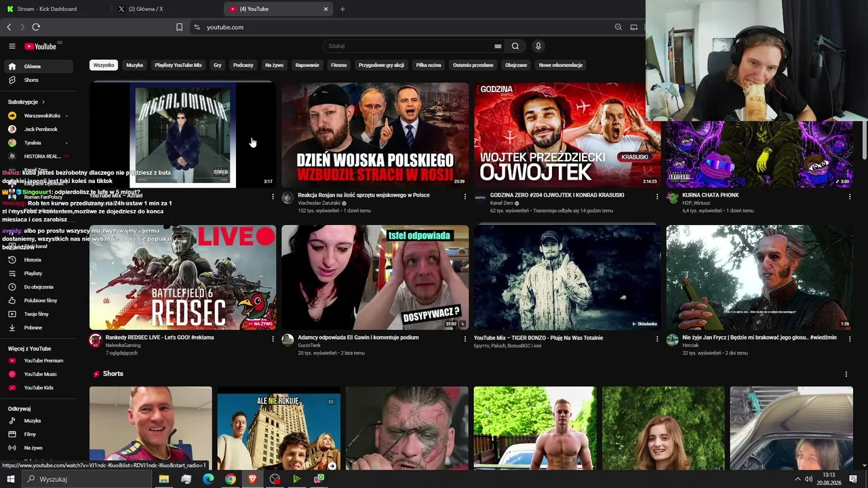
Task: Open YouTube Kids from the sidebar
Action: coord(39,388)
